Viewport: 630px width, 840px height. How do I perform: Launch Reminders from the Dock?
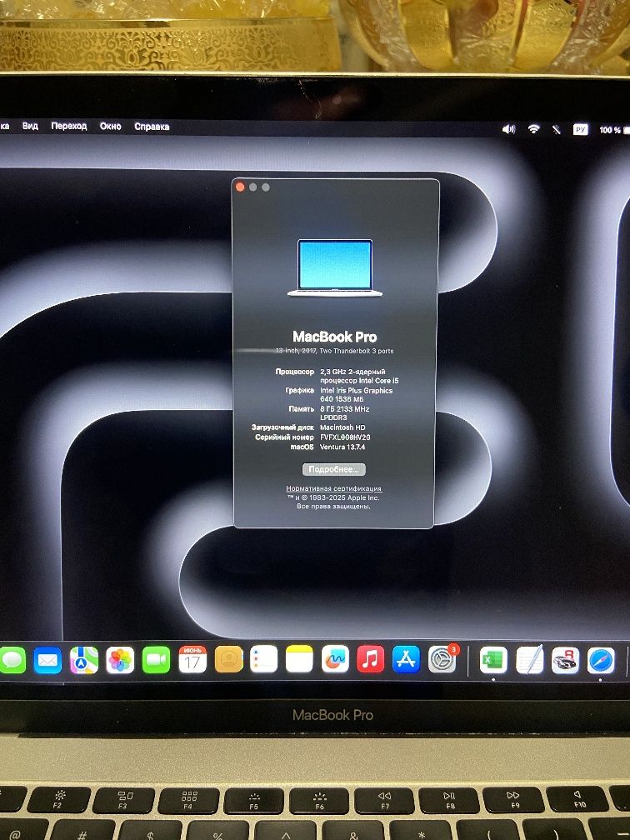(x=263, y=659)
